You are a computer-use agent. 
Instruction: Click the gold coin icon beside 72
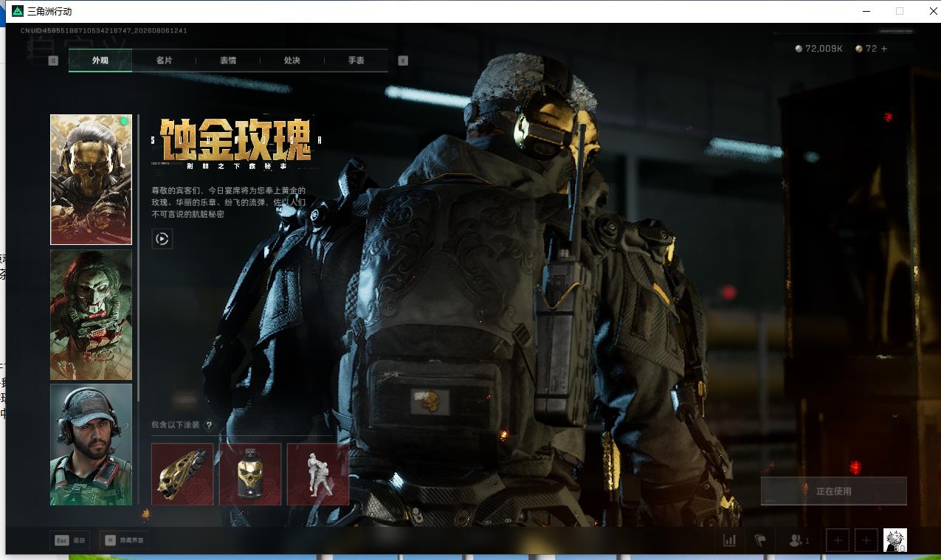859,49
